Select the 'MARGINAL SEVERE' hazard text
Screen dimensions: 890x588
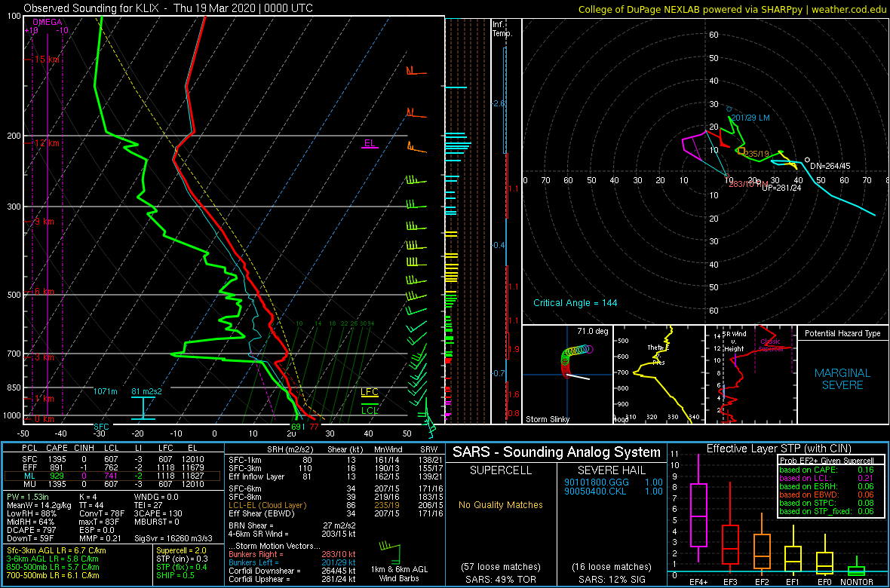point(842,379)
